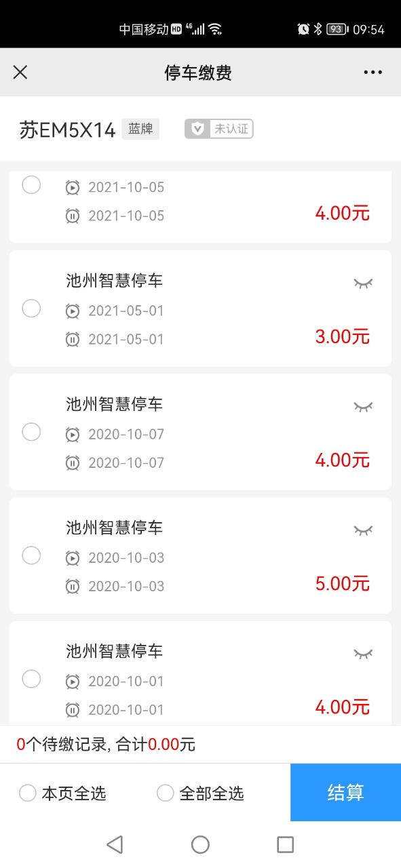Toggle eye icon on 2020-10-03 record
The width and height of the screenshot is (401, 868).
(364, 530)
